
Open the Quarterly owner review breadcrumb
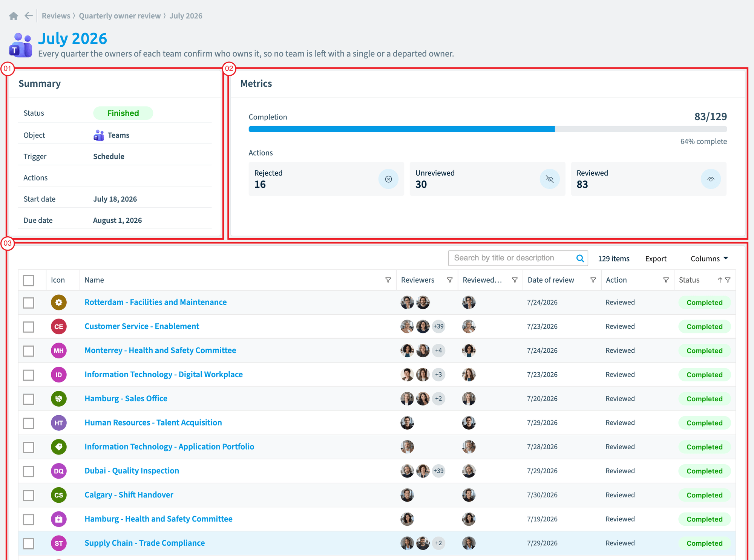coord(120,16)
